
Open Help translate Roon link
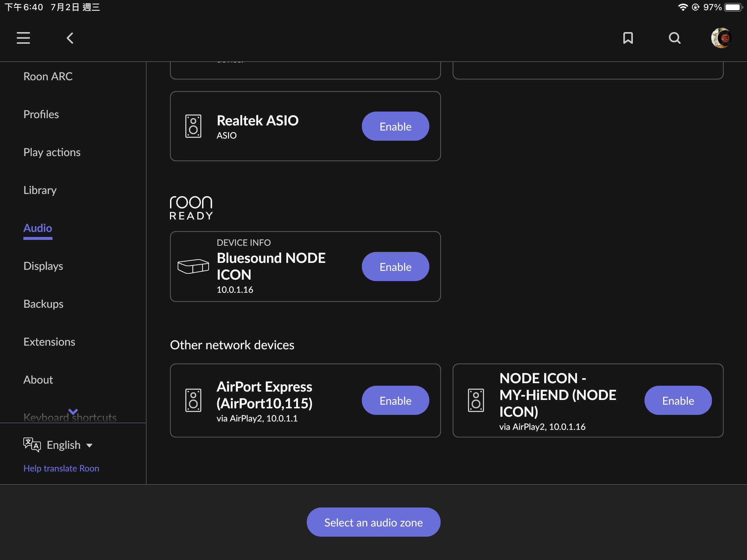(x=61, y=468)
